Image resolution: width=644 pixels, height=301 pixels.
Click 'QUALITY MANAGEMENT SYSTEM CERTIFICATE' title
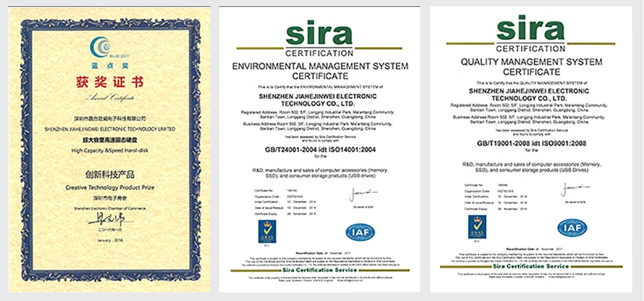point(531,66)
